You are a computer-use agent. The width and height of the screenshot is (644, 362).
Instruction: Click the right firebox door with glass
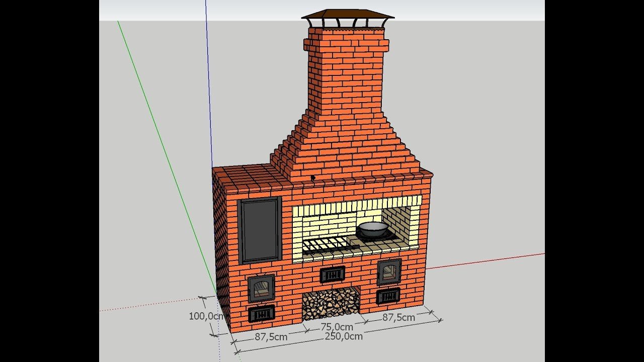click(389, 272)
